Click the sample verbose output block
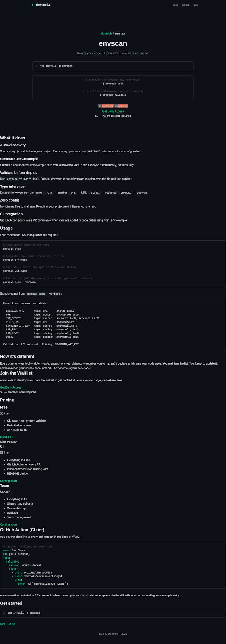This screenshot has height=644, width=226. pyautogui.click(x=113, y=324)
